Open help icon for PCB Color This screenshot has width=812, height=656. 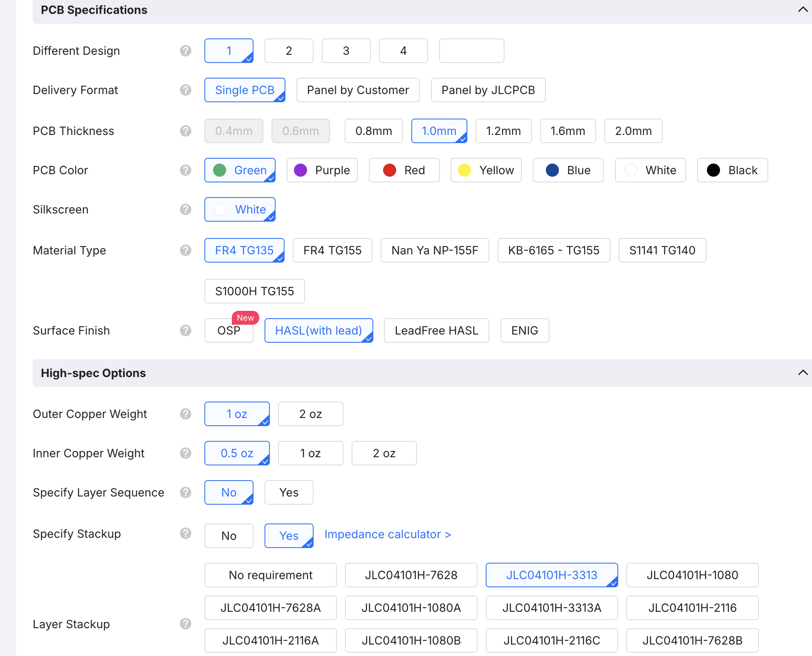point(186,170)
